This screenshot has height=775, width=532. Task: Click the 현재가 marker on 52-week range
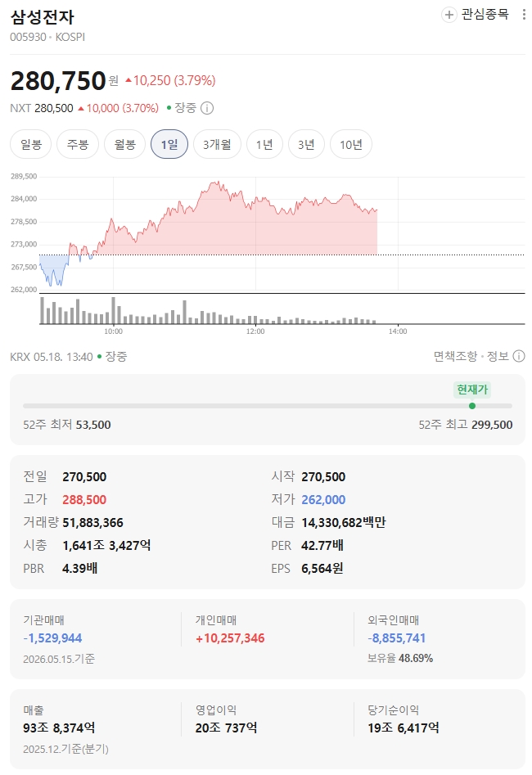point(472,390)
